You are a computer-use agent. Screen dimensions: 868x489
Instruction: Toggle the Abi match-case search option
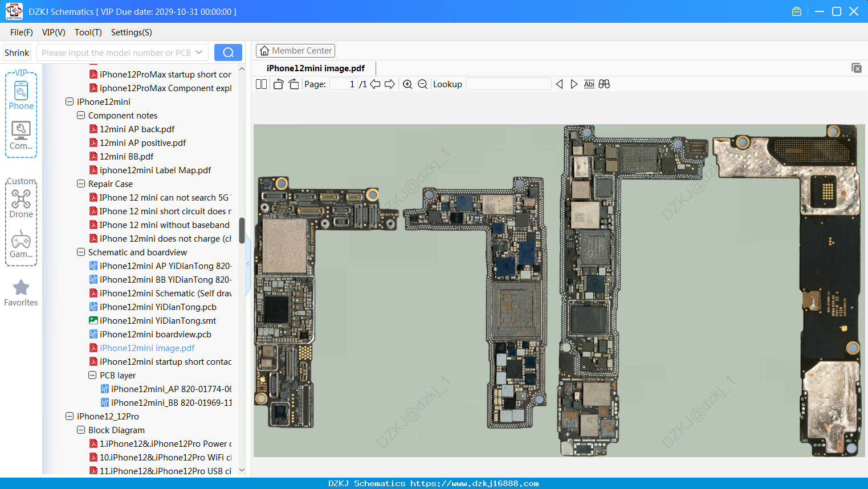coord(589,84)
